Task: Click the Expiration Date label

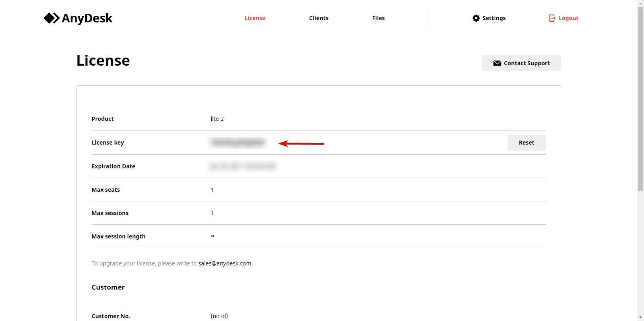Action: pos(114,166)
